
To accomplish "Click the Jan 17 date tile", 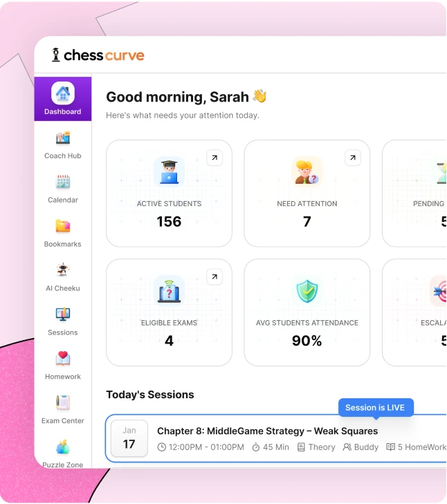I will click(129, 438).
